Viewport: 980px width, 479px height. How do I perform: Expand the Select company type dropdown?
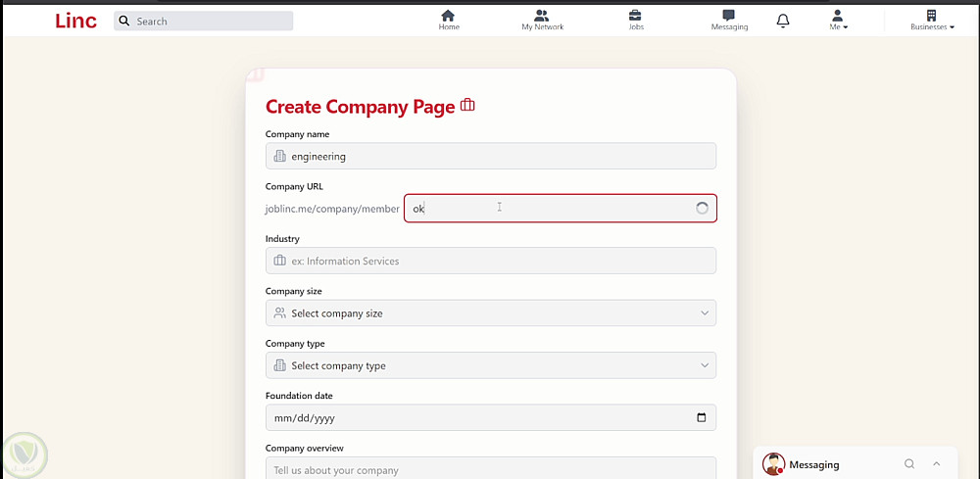(x=490, y=365)
